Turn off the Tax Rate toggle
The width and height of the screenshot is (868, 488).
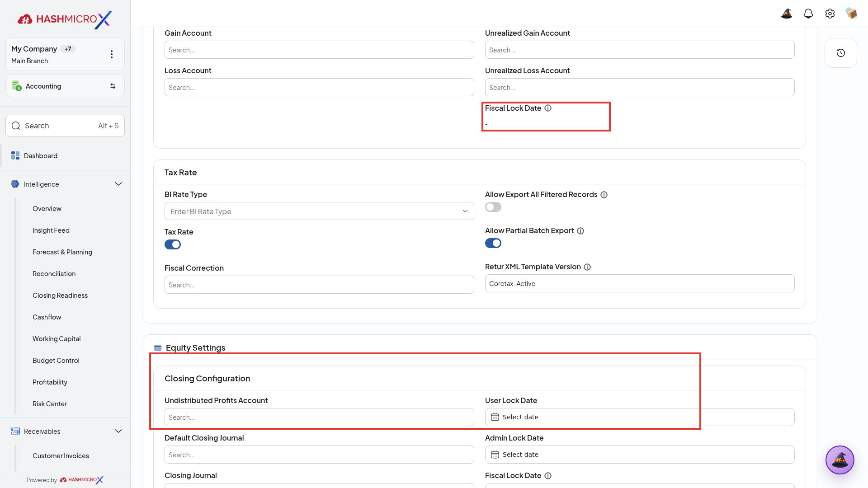(x=173, y=244)
